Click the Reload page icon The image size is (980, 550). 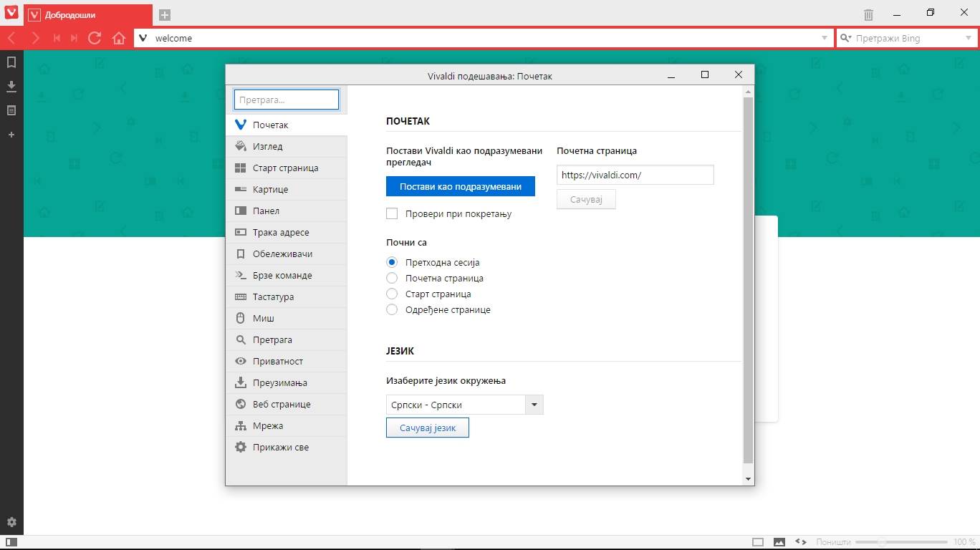[x=95, y=38]
